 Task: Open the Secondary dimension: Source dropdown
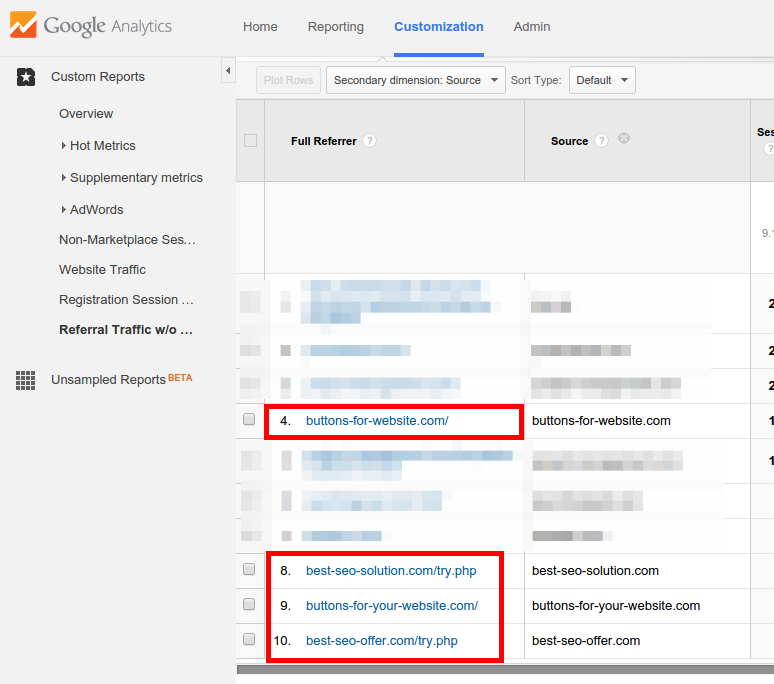coord(416,80)
